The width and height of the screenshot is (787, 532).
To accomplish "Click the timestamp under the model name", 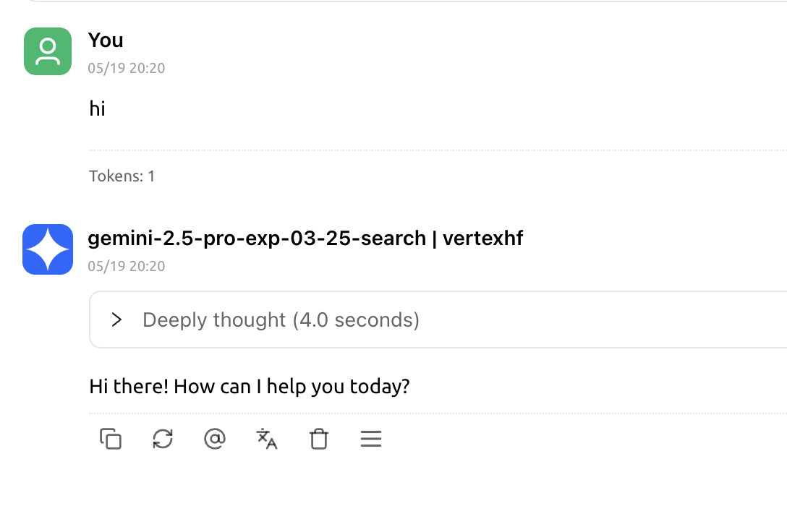I will (x=127, y=266).
